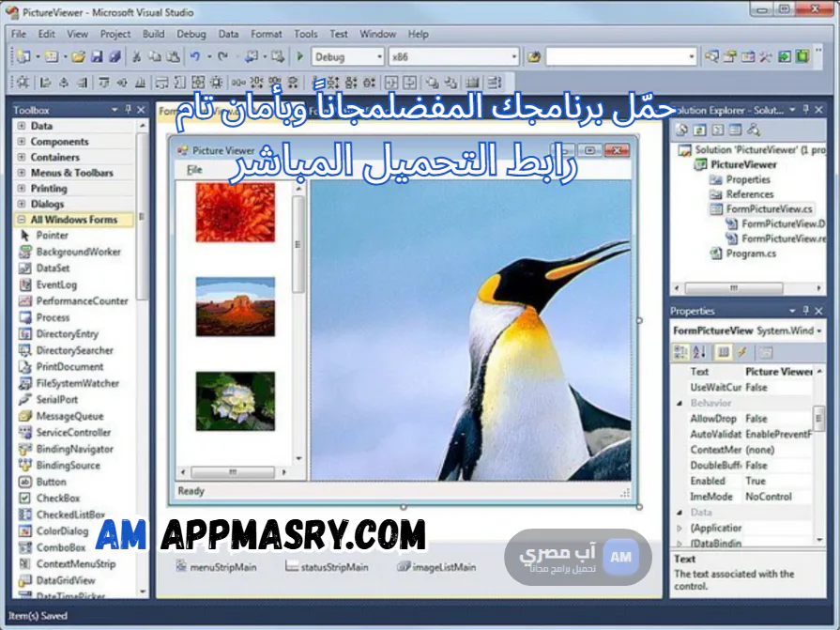Click the New Project toolbar icon
840x630 pixels.
point(23,56)
